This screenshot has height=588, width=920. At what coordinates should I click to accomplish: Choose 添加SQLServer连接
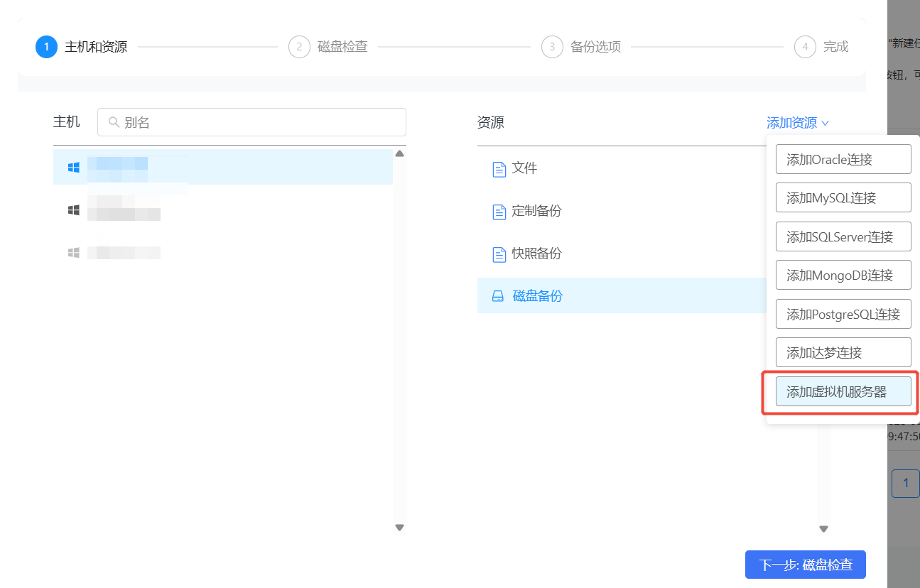click(843, 236)
